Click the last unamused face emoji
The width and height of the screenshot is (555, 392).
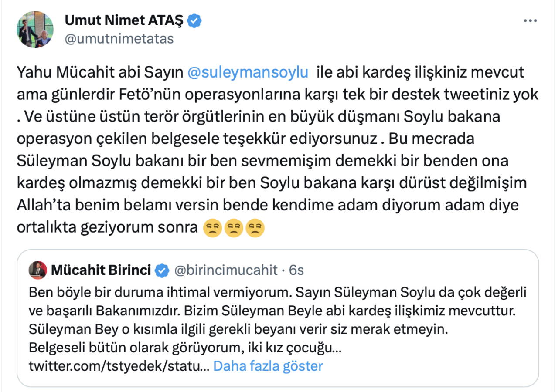coord(255,227)
